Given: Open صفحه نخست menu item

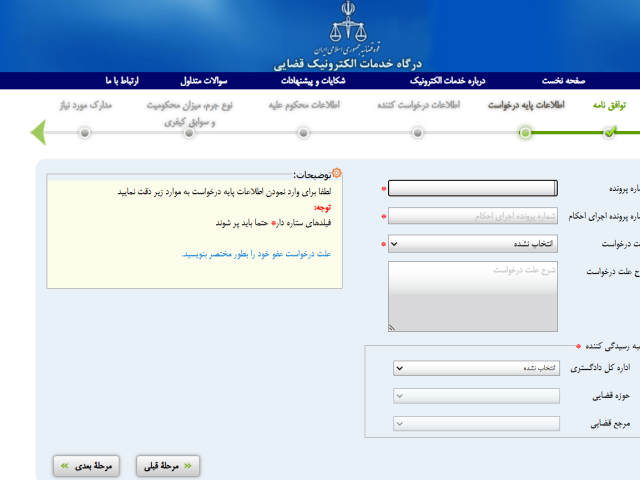Looking at the screenshot, I should pos(564,81).
